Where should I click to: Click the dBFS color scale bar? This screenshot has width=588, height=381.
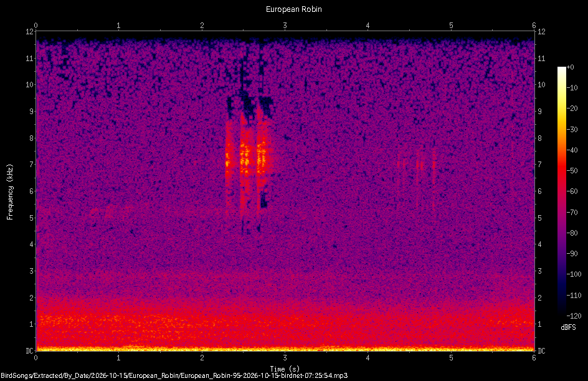tap(561, 191)
